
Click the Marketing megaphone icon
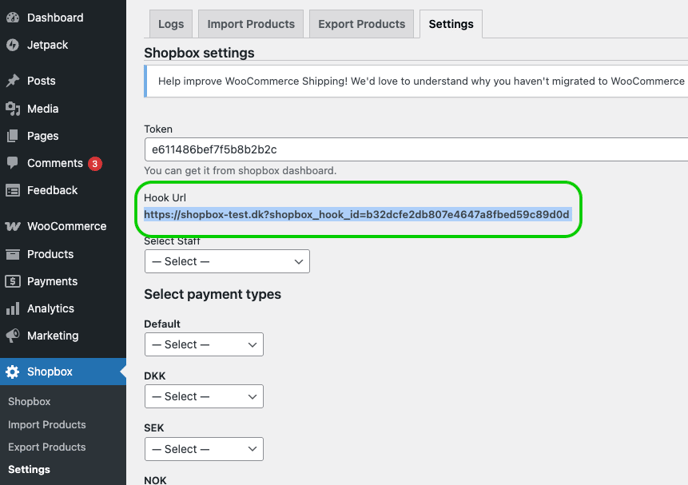tap(12, 336)
